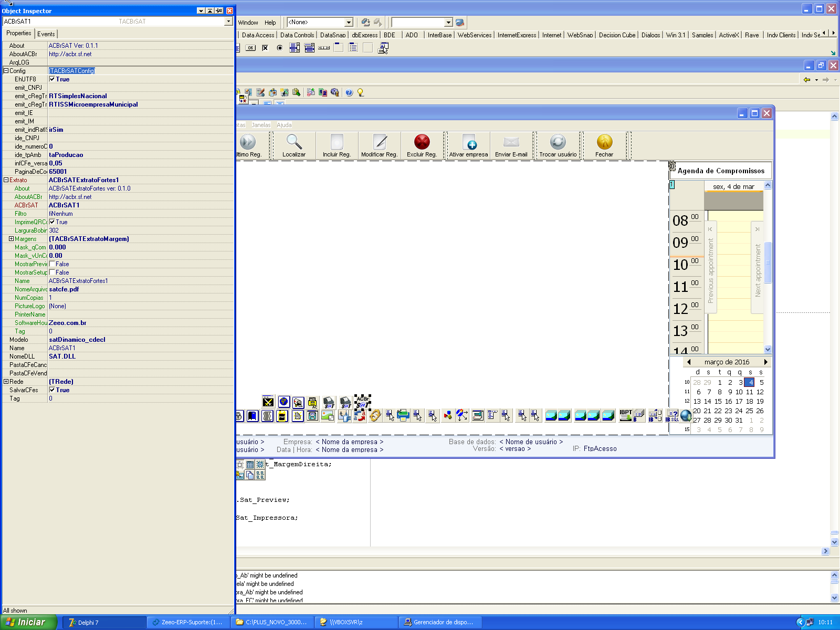Open C:\PLUS_NOVO_3000 taskbar folder
Screen dimensions: 840x630
pos(272,622)
